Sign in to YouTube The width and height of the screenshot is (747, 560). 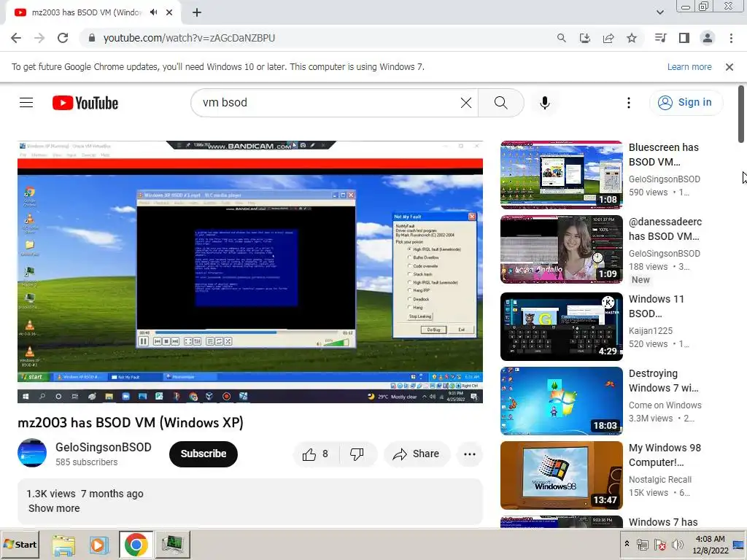click(x=686, y=102)
